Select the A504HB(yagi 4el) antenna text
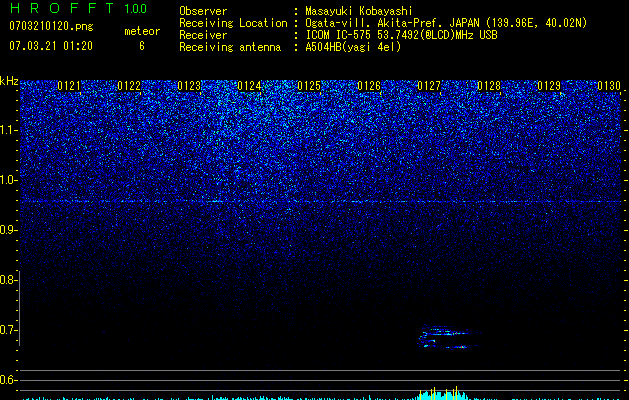 [x=353, y=47]
